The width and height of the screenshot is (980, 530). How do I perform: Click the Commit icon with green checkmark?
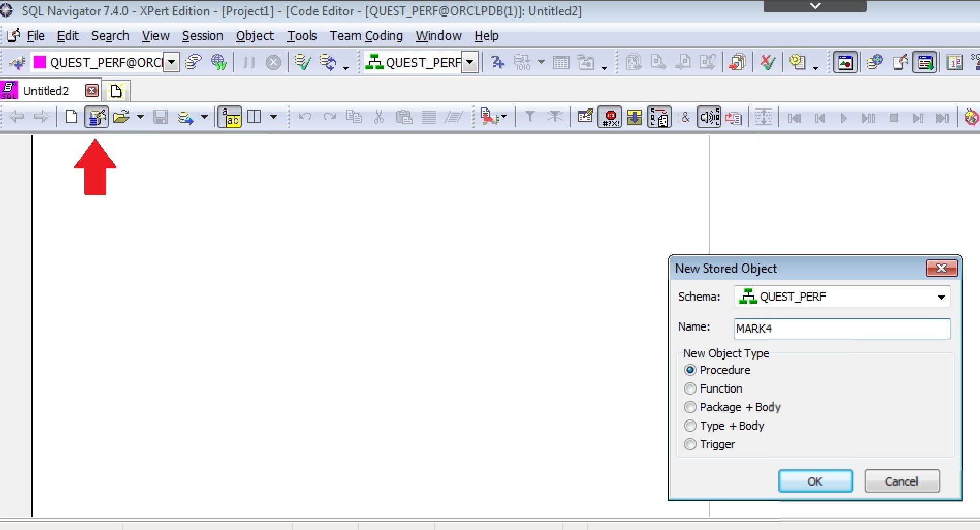303,63
